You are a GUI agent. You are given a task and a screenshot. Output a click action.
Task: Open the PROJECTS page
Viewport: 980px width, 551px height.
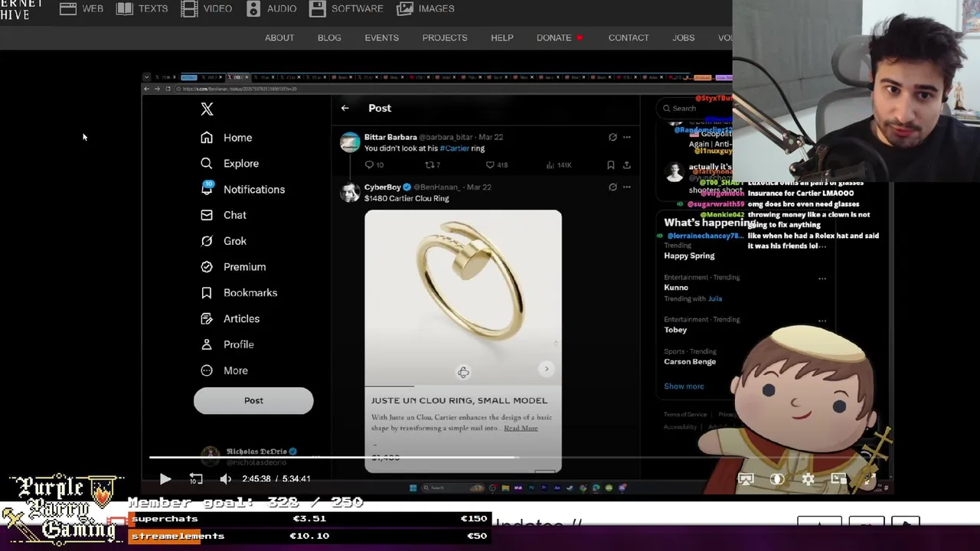point(445,37)
